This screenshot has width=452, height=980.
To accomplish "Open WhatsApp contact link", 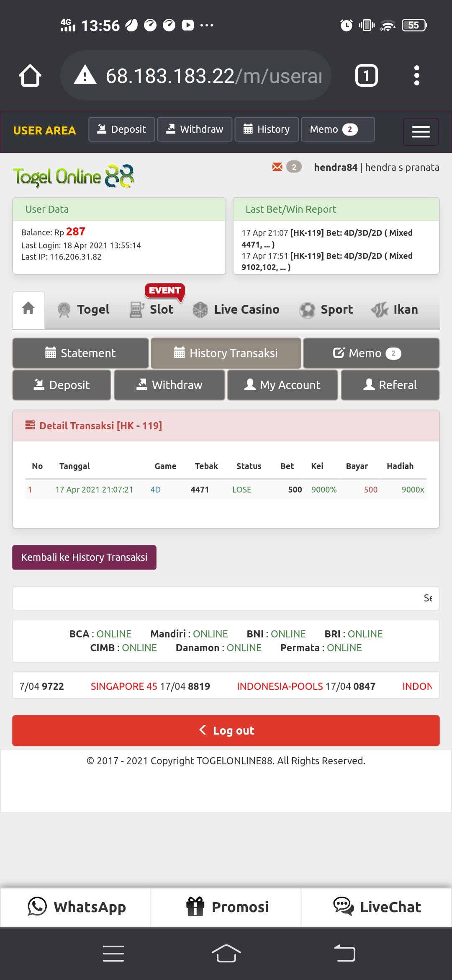I will click(76, 907).
